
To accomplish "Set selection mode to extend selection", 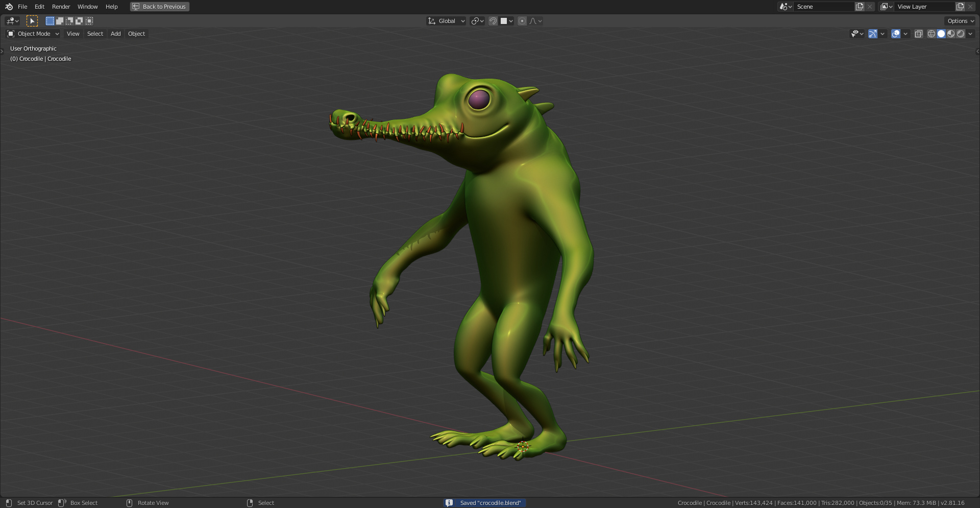I will 60,21.
